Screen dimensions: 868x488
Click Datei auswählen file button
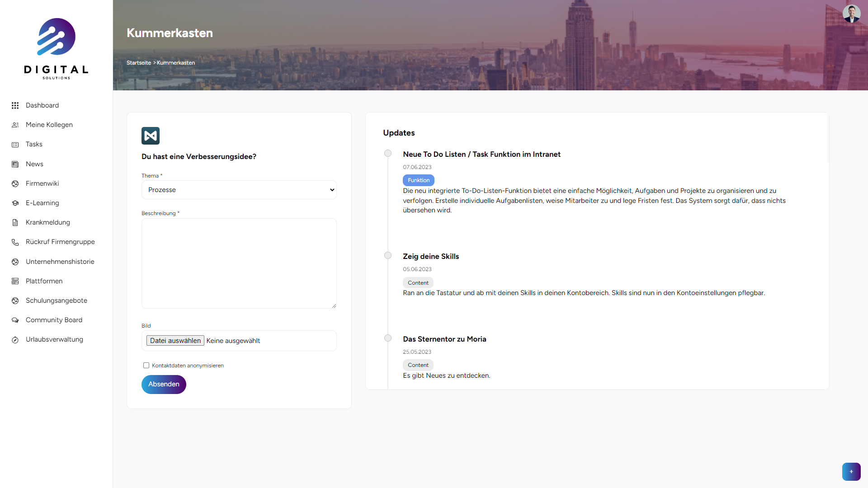click(175, 341)
